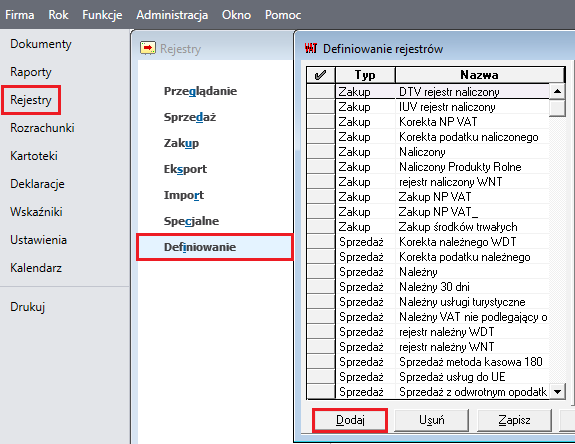The height and width of the screenshot is (444, 575).
Task: Open the Administracja menu
Action: point(172,15)
